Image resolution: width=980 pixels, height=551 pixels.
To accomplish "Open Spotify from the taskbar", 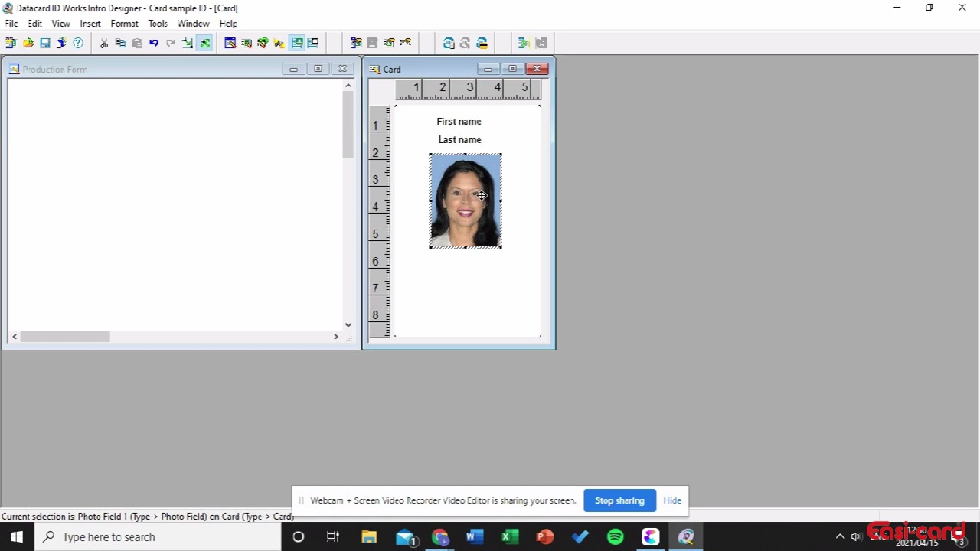I will point(616,537).
